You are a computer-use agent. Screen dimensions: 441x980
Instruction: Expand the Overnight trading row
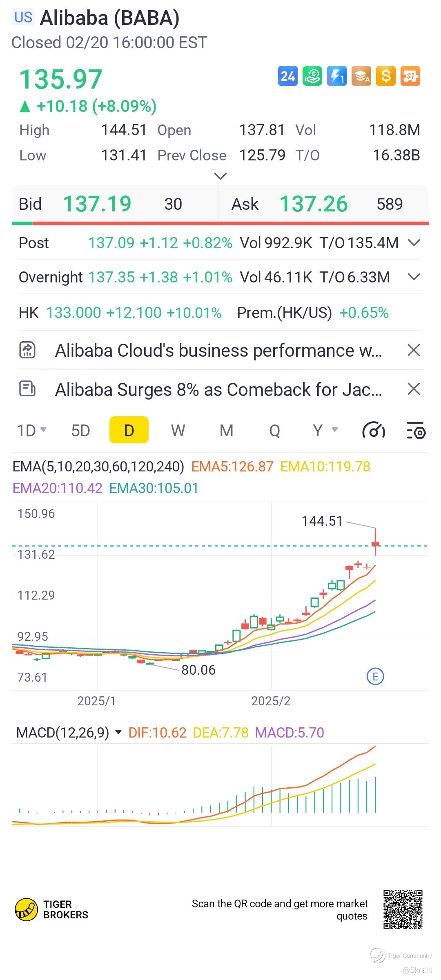pyautogui.click(x=414, y=277)
